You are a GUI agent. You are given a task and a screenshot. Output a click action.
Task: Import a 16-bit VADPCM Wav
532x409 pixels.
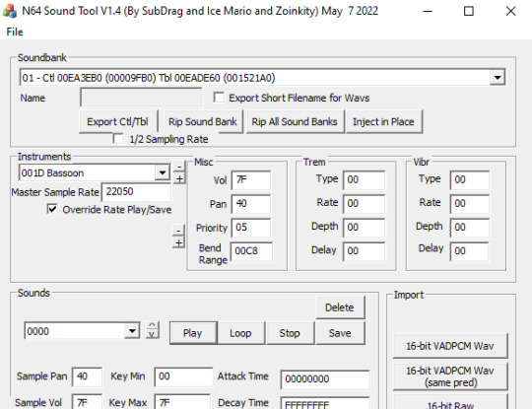pyautogui.click(x=450, y=346)
